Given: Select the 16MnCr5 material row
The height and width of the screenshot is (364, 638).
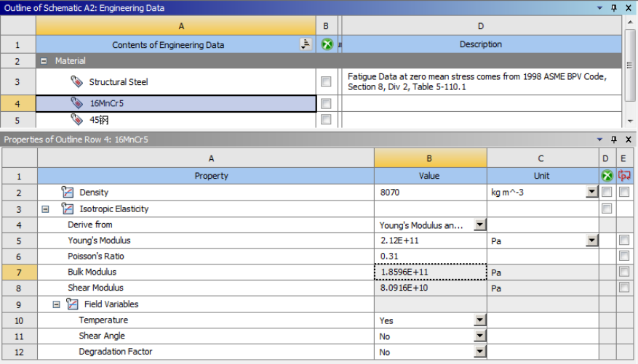Looking at the screenshot, I should pyautogui.click(x=176, y=104).
